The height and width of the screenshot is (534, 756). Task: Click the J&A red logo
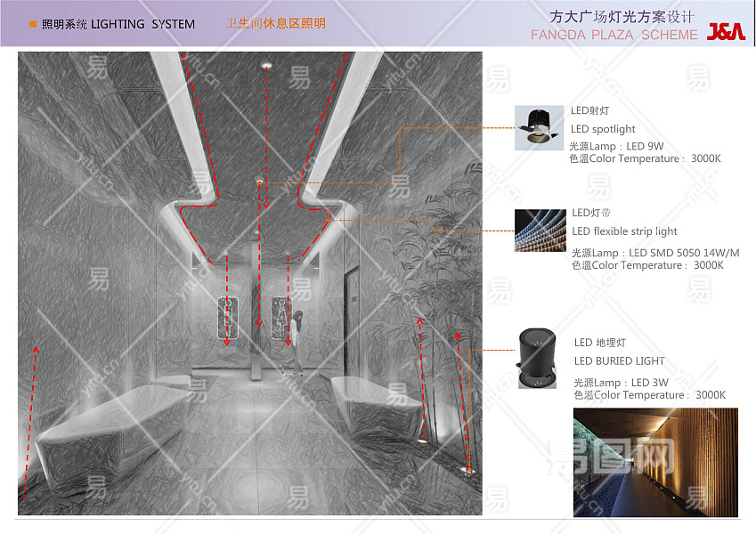[726, 31]
